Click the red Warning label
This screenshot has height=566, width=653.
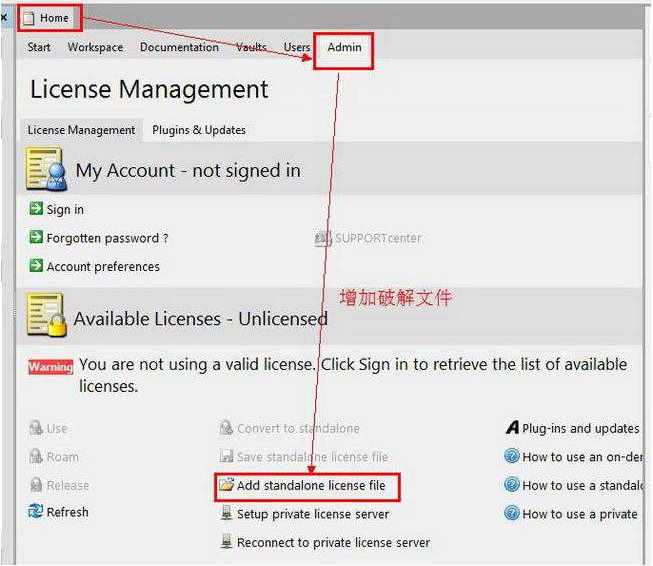pos(50,367)
